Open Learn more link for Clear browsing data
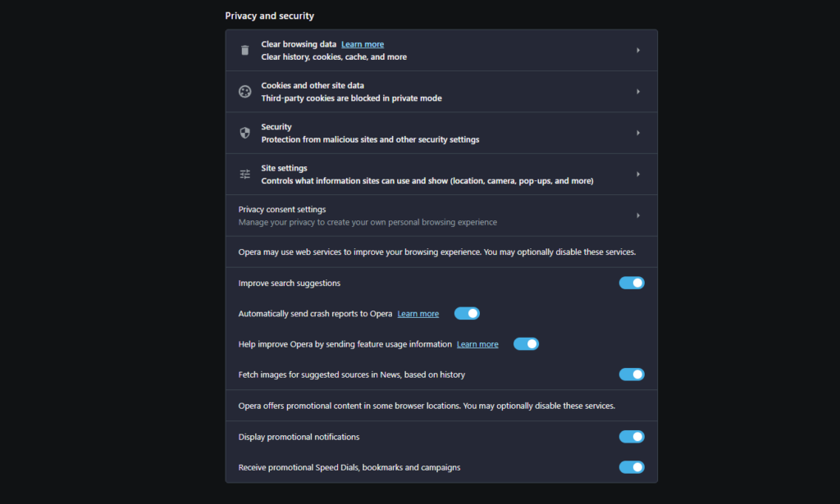The image size is (840, 504). tap(363, 44)
